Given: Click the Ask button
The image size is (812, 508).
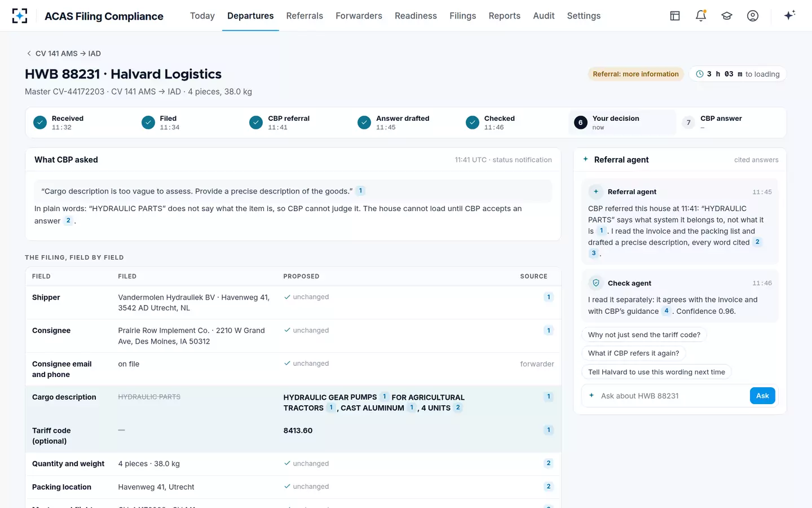Looking at the screenshot, I should (x=762, y=396).
